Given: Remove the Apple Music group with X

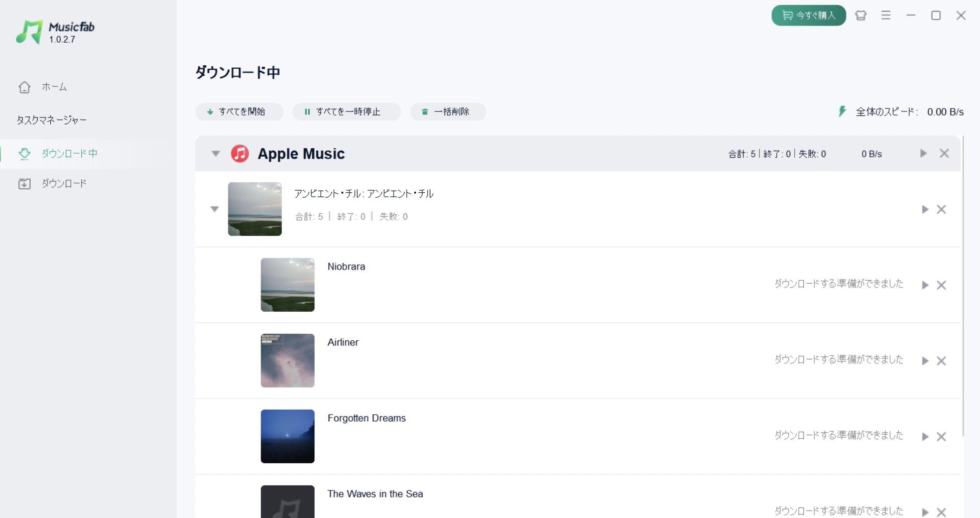Looking at the screenshot, I should [944, 153].
